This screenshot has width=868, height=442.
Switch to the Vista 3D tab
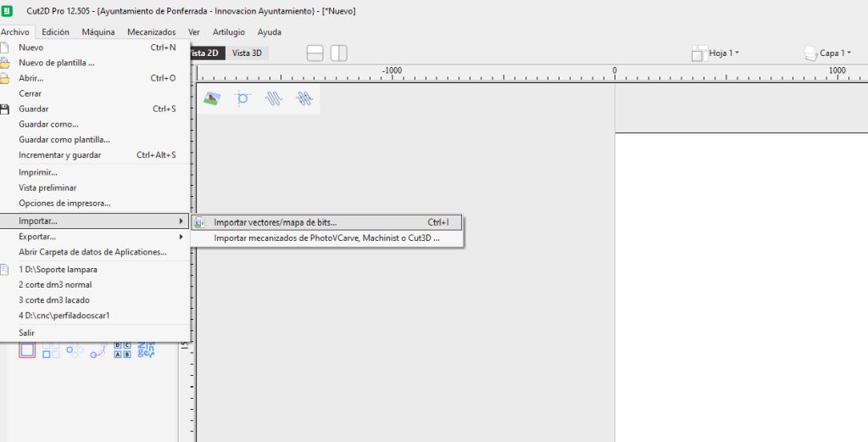tap(247, 53)
